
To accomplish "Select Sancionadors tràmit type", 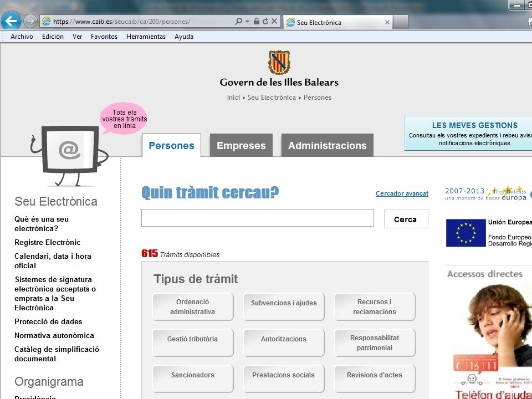I will pos(193,378).
